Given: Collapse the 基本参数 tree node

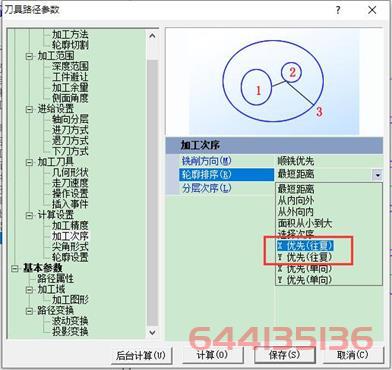Looking at the screenshot, I should click(x=15, y=268).
